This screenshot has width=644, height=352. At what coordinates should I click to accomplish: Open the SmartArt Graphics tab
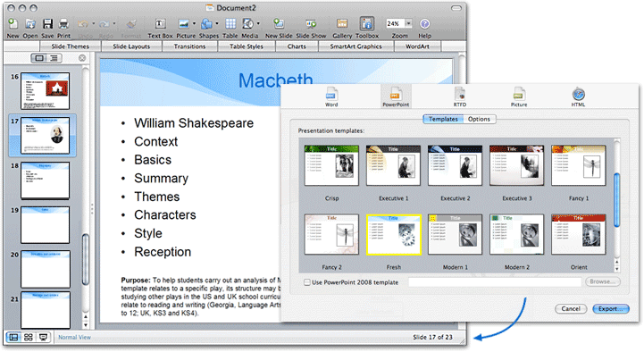355,46
